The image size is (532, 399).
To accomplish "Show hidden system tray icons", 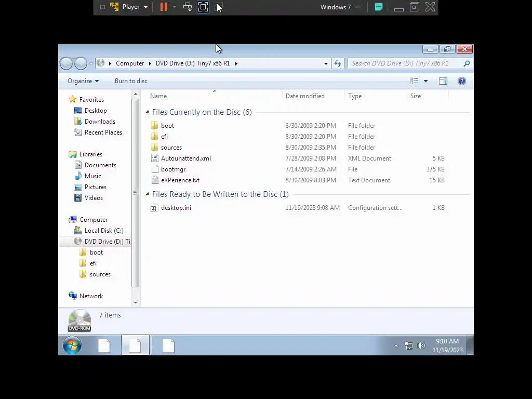I will click(x=395, y=345).
